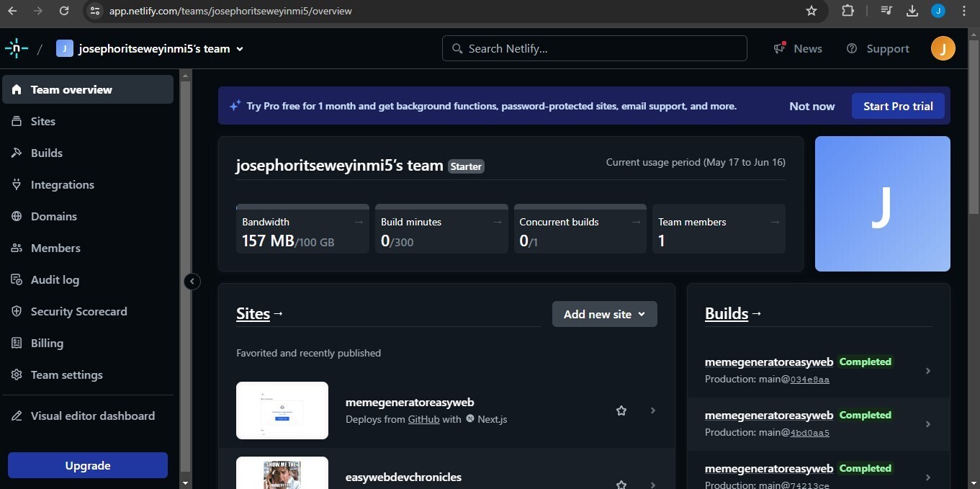Image resolution: width=980 pixels, height=489 pixels.
Task: Click the Start Pro trial button
Action: click(897, 106)
